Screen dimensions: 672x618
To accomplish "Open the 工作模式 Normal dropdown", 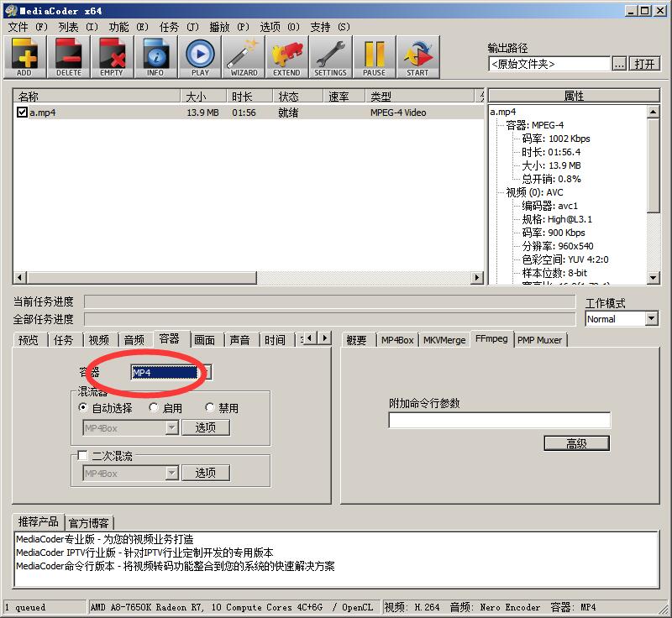I will pyautogui.click(x=622, y=318).
